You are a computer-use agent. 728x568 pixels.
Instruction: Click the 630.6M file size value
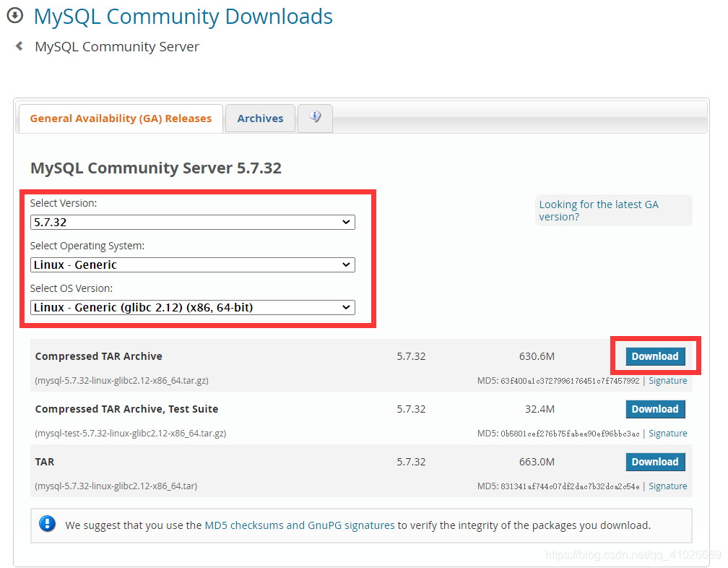537,356
